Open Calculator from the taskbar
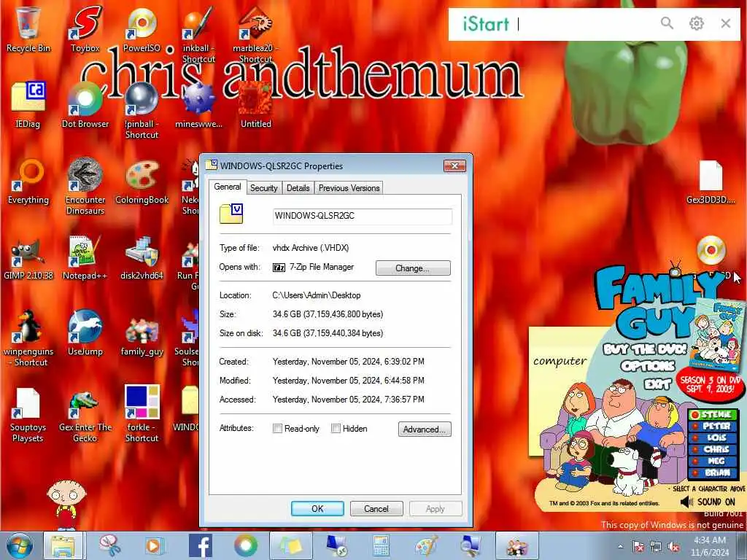This screenshot has width=747, height=560. (x=381, y=545)
